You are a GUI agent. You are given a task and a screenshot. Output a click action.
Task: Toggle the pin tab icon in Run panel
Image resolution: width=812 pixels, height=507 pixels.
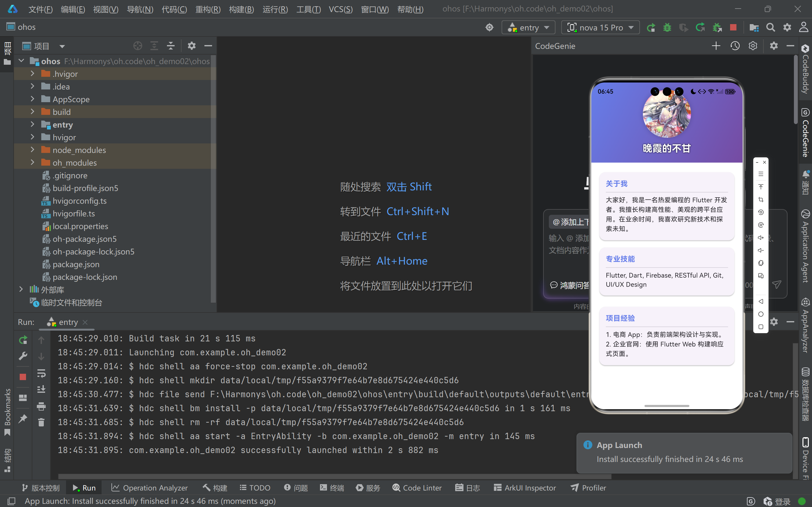coord(23,418)
